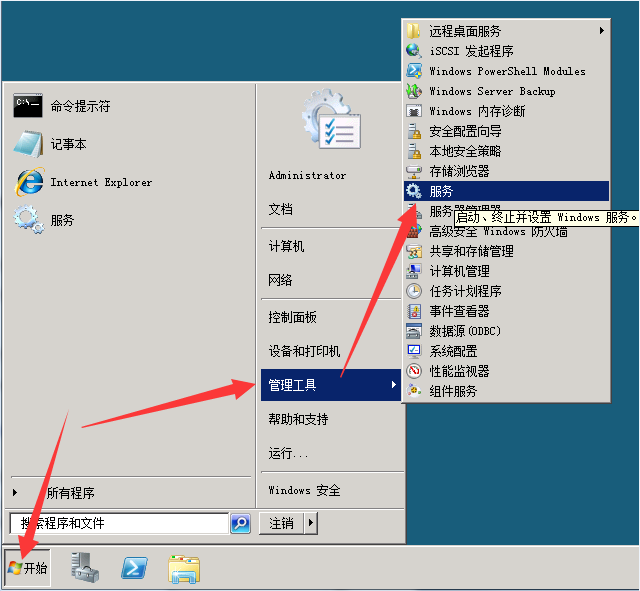Open 命令提示符 from the pinned list
Image resolution: width=640 pixels, height=591 pixels.
click(80, 106)
